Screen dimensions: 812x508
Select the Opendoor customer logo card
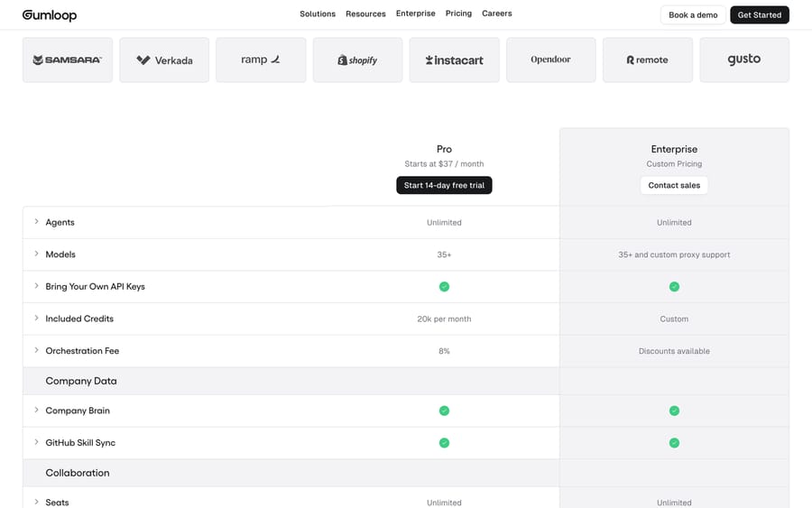point(551,60)
